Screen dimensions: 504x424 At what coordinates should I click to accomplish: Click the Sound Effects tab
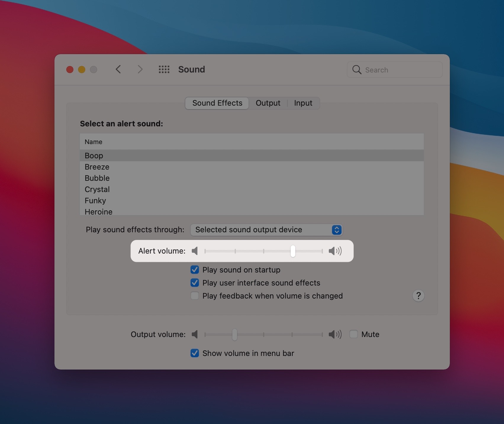[x=217, y=103]
